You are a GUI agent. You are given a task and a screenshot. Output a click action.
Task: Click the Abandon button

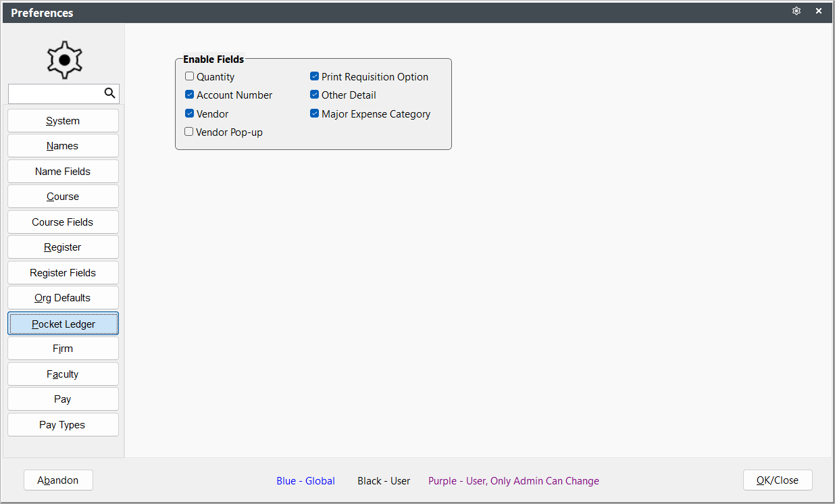coord(58,480)
